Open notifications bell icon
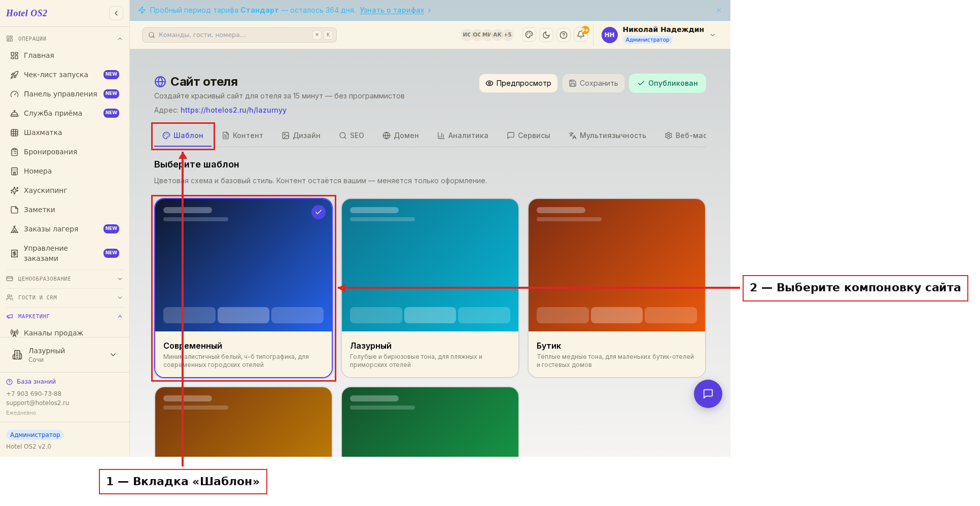The width and height of the screenshot is (980, 506). pos(581,35)
